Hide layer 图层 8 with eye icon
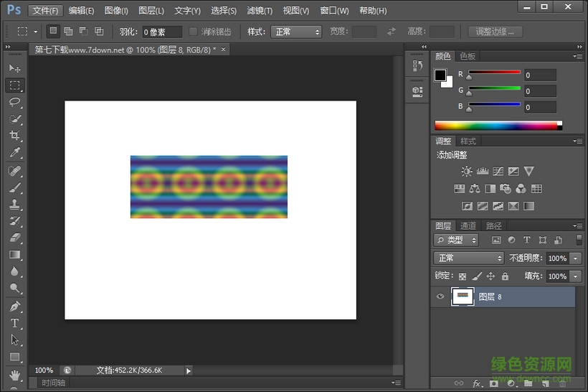Viewport: 588px width, 392px height. click(440, 296)
